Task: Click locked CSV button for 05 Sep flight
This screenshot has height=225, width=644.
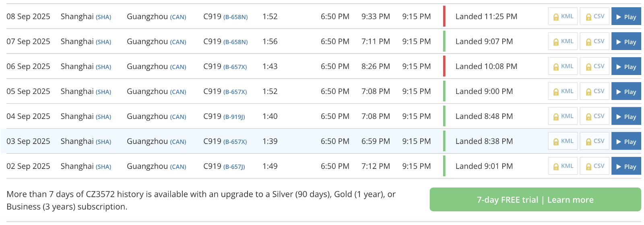Action: point(594,92)
